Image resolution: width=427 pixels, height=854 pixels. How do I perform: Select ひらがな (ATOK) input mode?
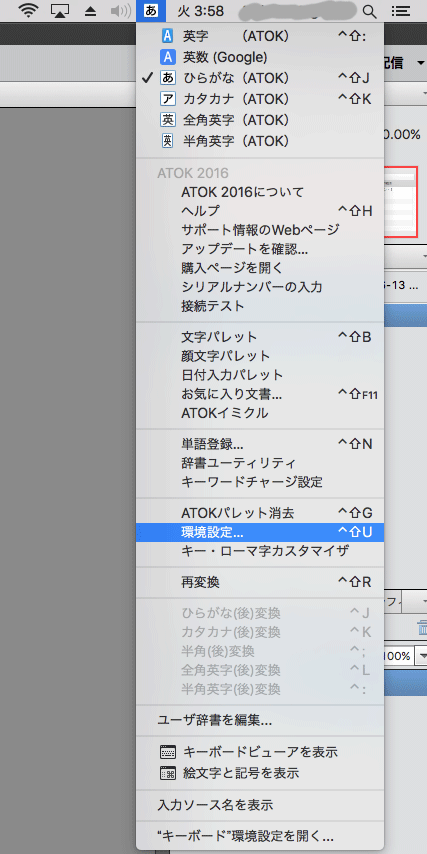tap(260, 78)
